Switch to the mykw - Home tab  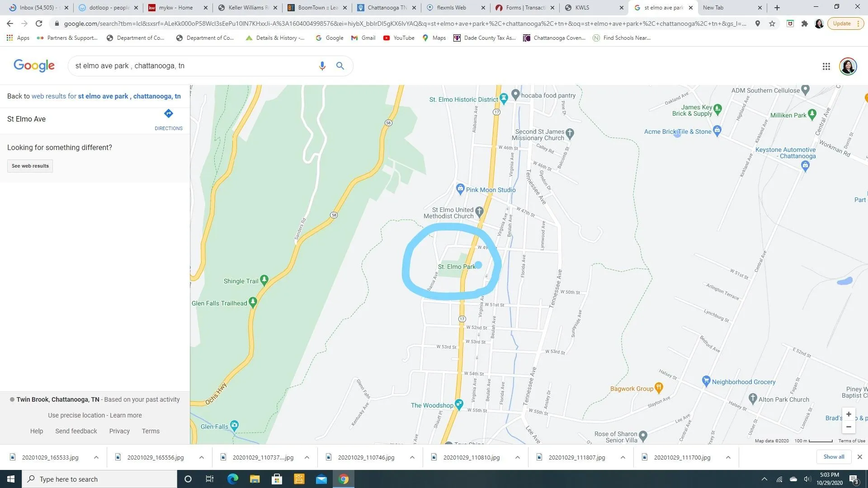click(x=177, y=8)
